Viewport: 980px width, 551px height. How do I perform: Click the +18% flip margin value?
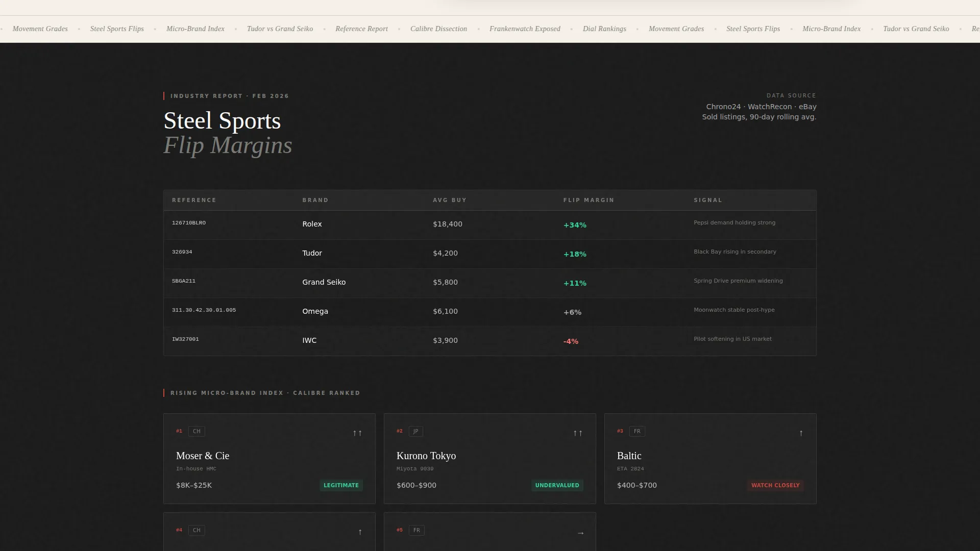click(x=575, y=254)
